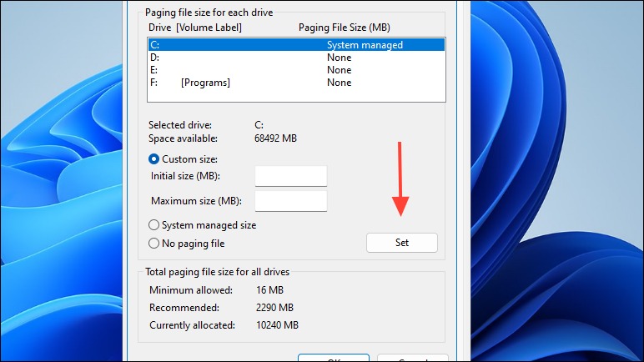The height and width of the screenshot is (362, 644).
Task: Click the Drive [Volume Label] header
Action: coord(195,28)
